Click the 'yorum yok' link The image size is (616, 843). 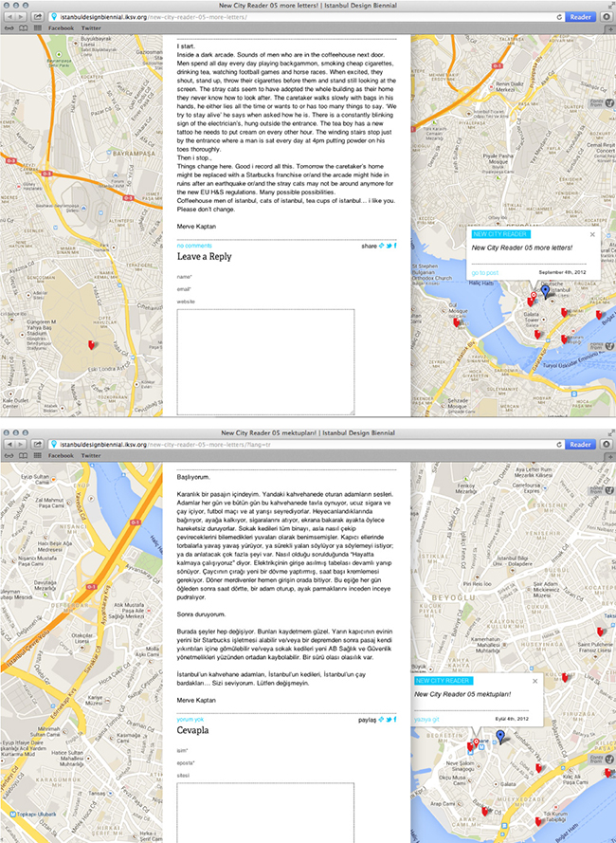[x=190, y=720]
